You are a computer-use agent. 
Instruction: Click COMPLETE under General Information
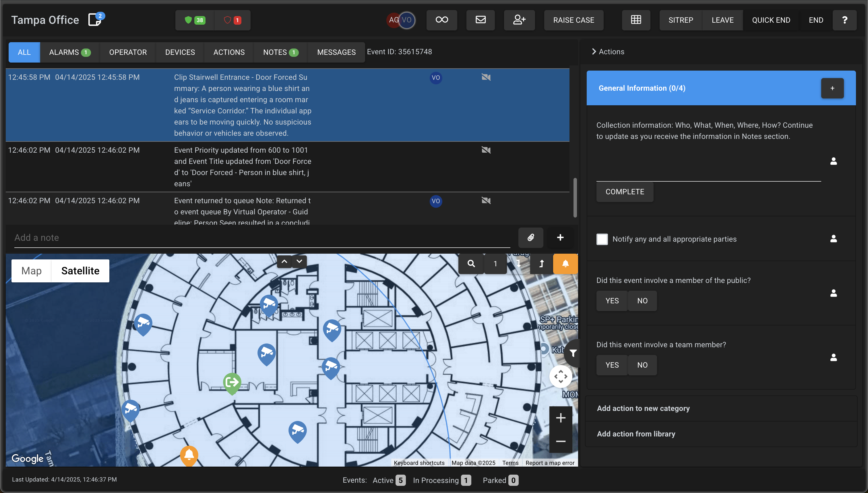[625, 192]
